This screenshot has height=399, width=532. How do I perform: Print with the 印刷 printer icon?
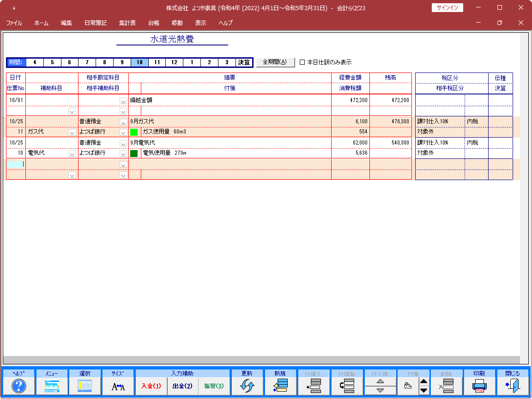coord(479,387)
